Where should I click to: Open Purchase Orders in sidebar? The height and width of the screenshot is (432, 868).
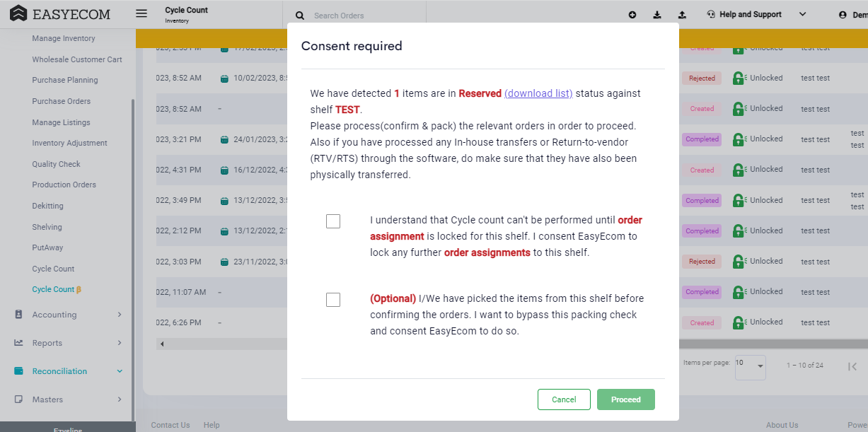(x=62, y=101)
